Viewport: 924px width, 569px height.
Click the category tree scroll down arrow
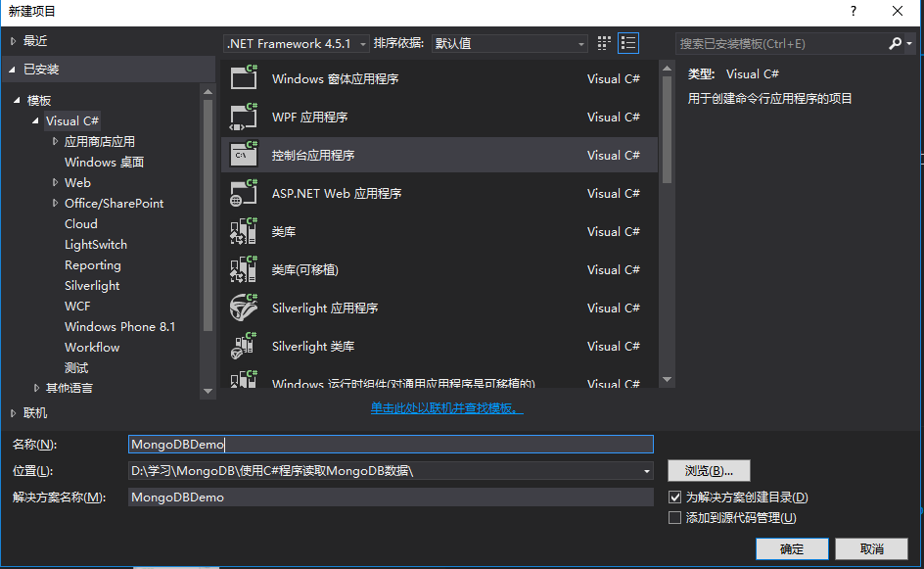pos(208,391)
